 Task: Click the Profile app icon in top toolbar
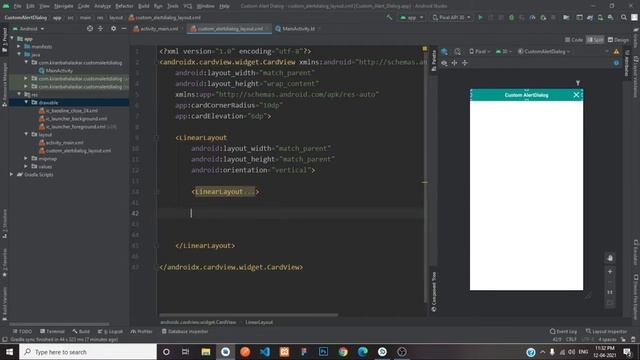pos(532,18)
